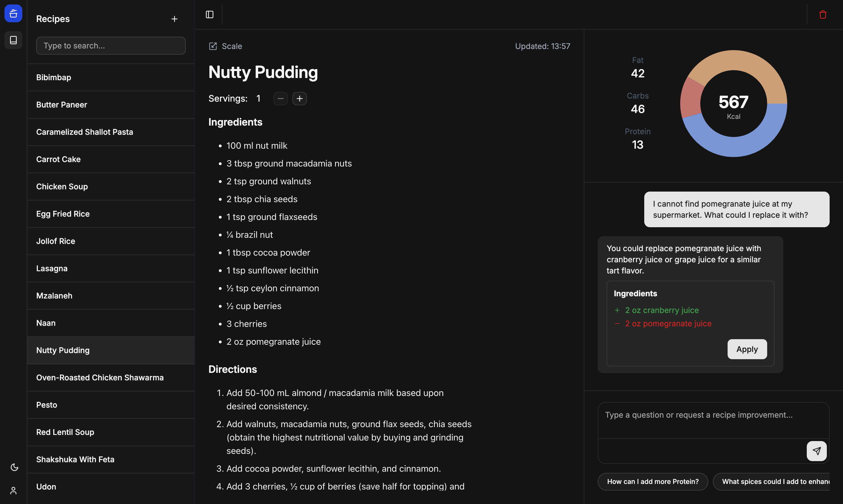Image resolution: width=843 pixels, height=504 pixels.
Task: Delete recipe using red trash icon
Action: pos(823,14)
